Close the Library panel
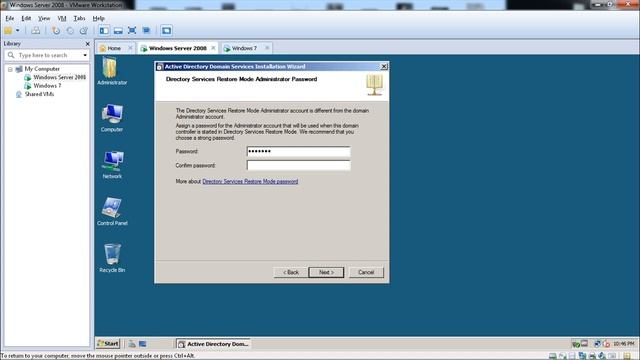The width and height of the screenshot is (640, 360). coord(87,44)
